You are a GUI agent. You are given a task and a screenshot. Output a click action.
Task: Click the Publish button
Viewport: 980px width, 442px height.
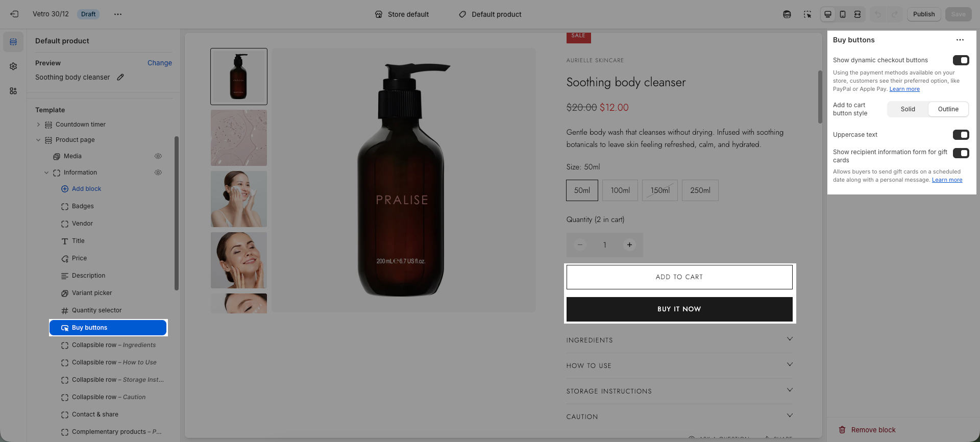click(x=924, y=14)
